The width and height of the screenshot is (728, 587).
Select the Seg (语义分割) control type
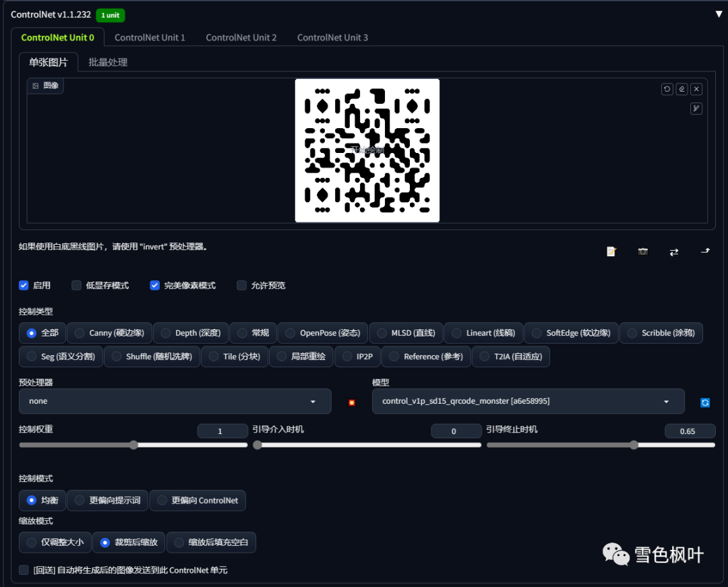[61, 357]
